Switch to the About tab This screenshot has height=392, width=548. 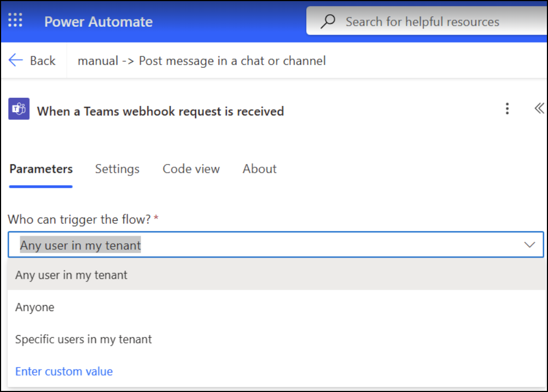260,169
